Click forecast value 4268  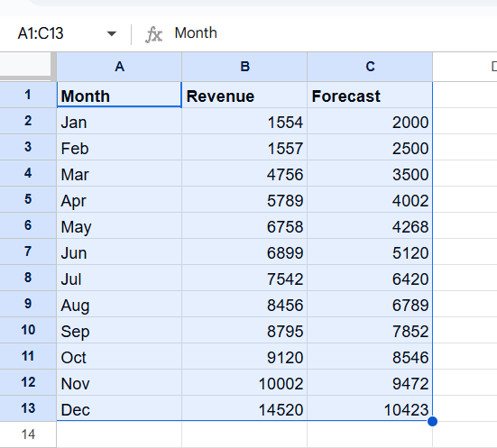pyautogui.click(x=370, y=225)
